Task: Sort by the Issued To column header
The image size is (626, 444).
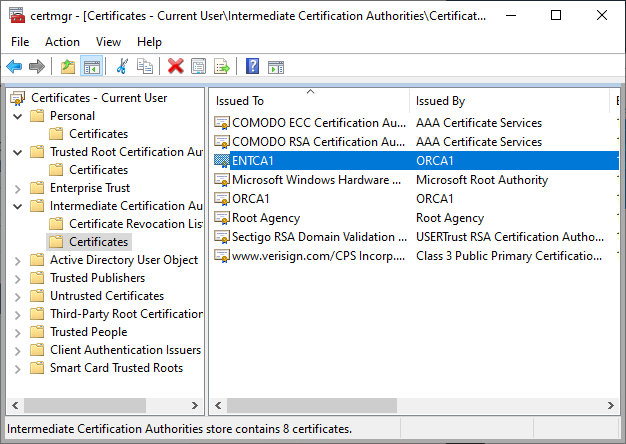Action: point(310,101)
